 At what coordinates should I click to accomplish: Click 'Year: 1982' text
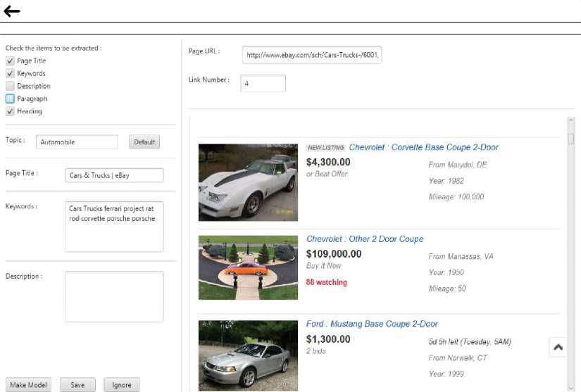click(446, 181)
